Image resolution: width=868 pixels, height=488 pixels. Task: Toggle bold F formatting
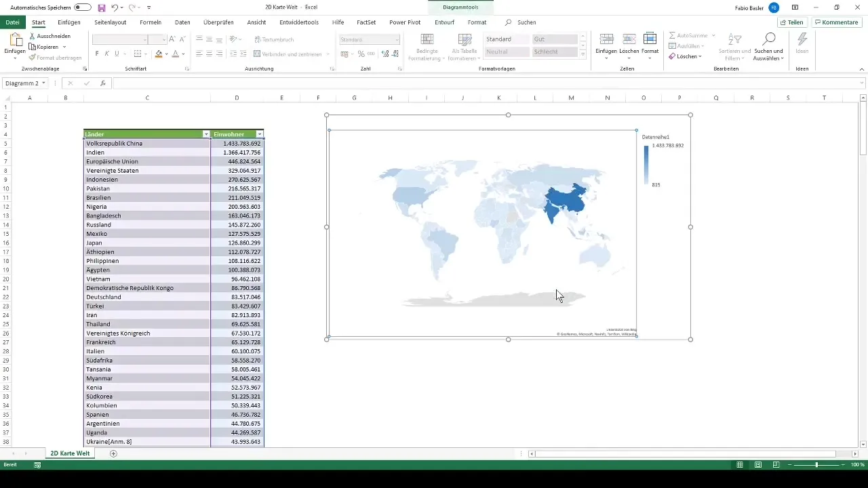pos(97,54)
